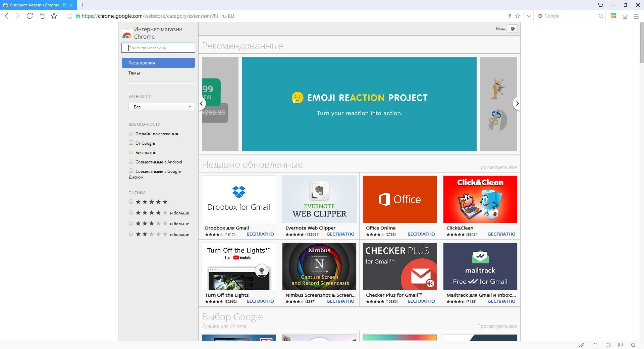Click the green padlock in address bar
The height and width of the screenshot is (349, 644).
tap(78, 16)
